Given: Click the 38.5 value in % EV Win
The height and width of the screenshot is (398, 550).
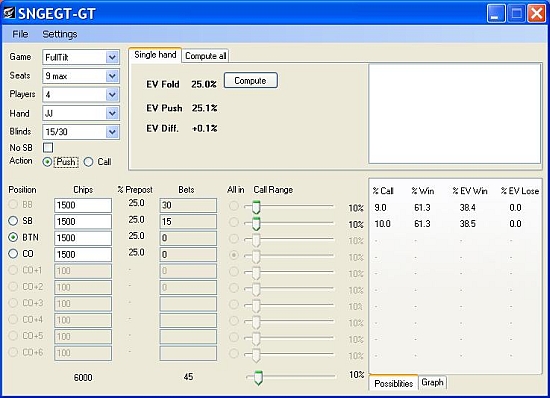Looking at the screenshot, I should pyautogui.click(x=468, y=224).
